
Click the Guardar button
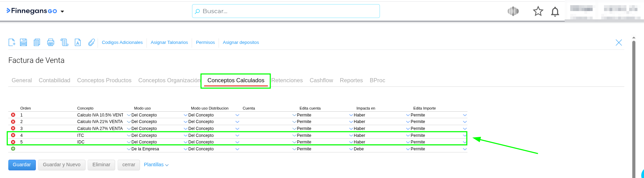click(22, 165)
